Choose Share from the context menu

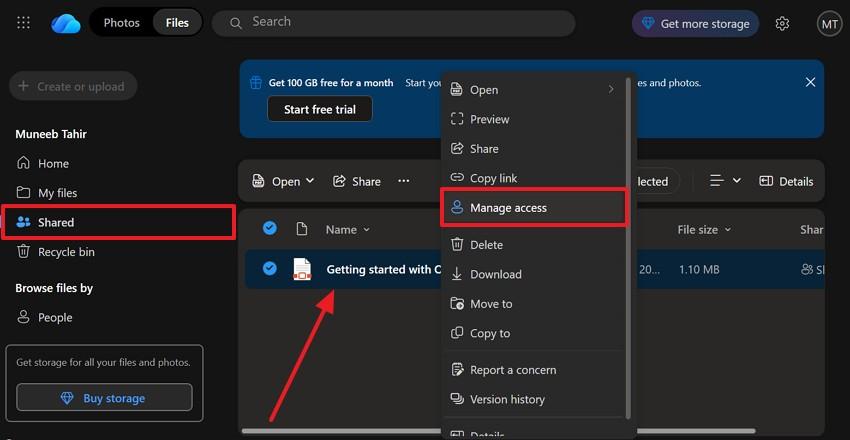pos(533,148)
